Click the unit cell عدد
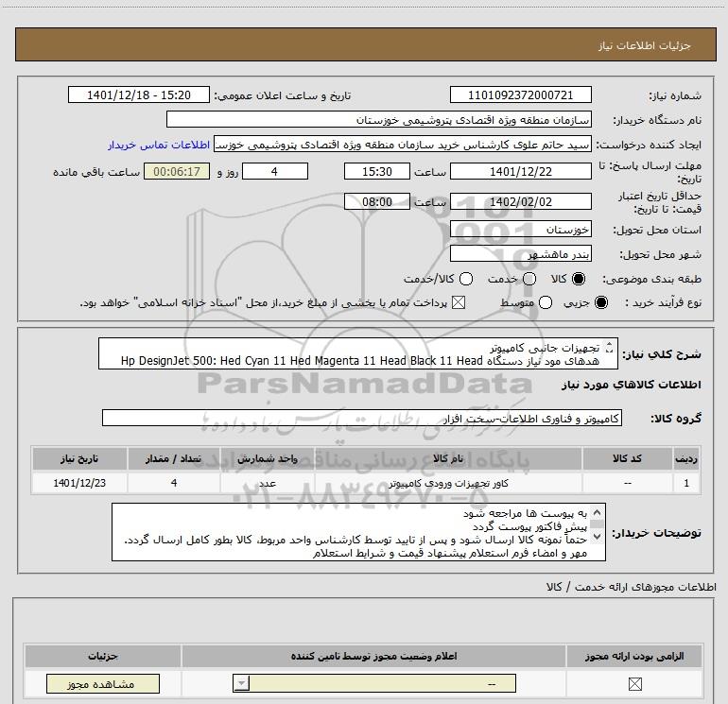Screen dimensions: 728x704 267,483
